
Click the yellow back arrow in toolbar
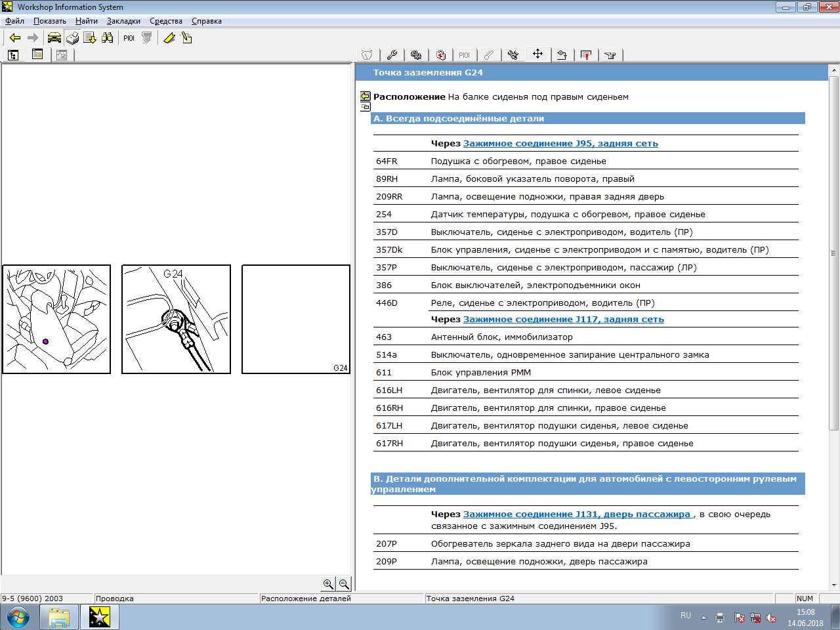click(x=14, y=38)
